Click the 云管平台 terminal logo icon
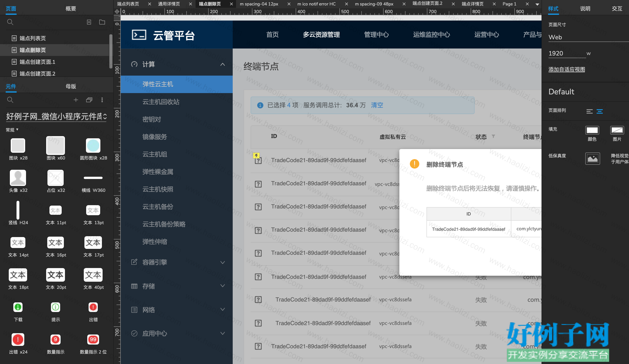Viewport: 629px width, 364px height. 139,35
